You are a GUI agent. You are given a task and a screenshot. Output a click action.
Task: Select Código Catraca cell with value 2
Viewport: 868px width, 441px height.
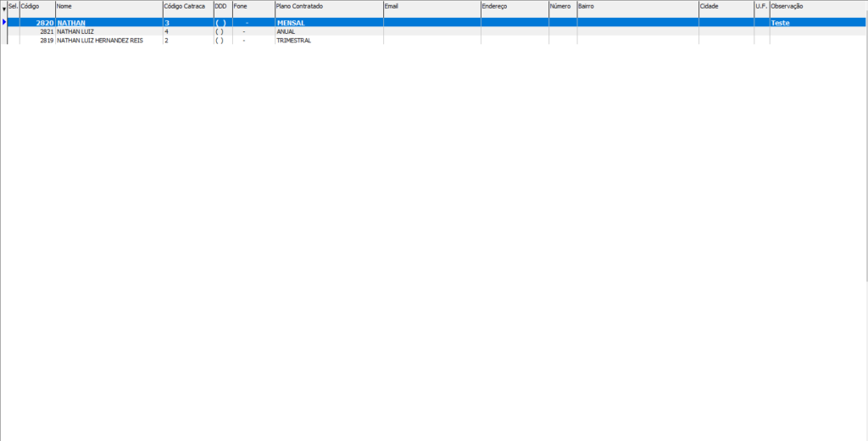tap(188, 41)
